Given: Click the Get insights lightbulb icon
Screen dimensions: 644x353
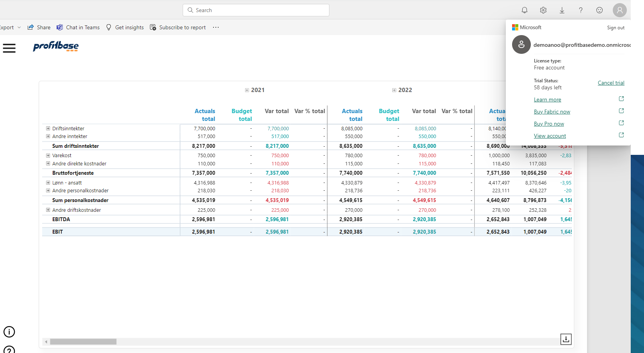Looking at the screenshot, I should [x=109, y=27].
